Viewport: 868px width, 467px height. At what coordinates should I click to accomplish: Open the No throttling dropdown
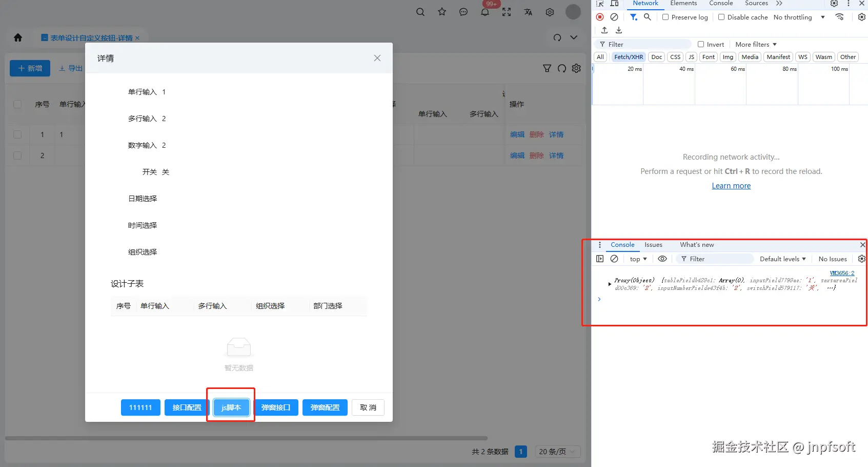click(x=799, y=17)
